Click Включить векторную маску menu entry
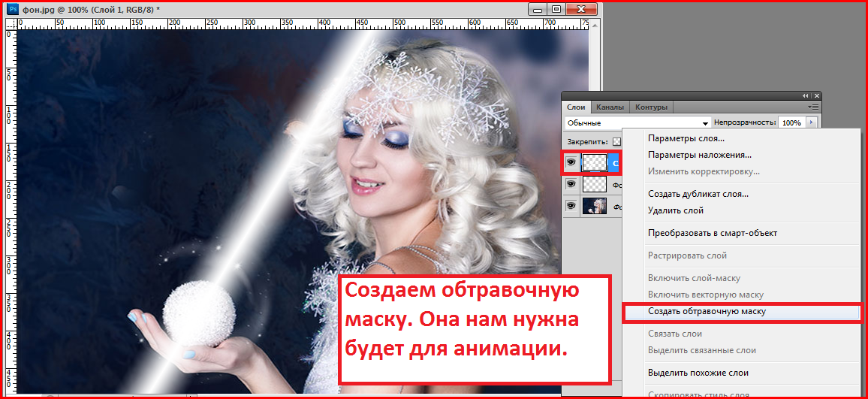The width and height of the screenshot is (868, 399). [x=706, y=295]
